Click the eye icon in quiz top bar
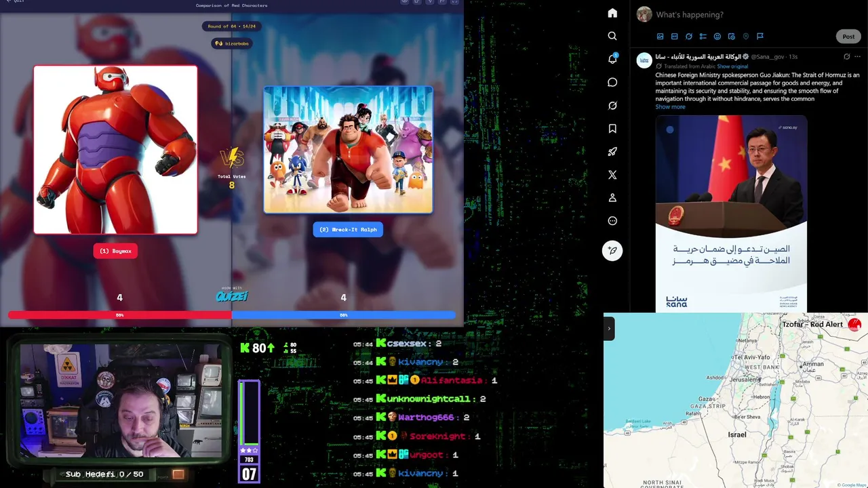 [x=405, y=2]
